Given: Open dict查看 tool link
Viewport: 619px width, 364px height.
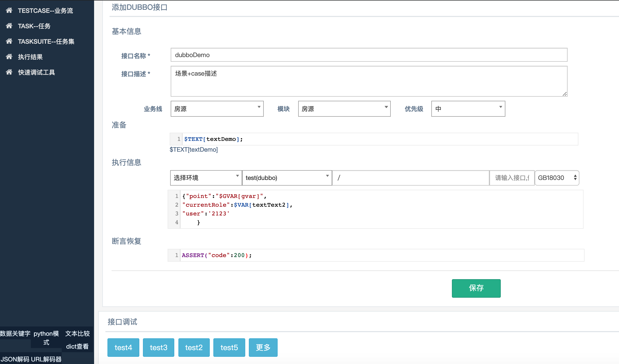Looking at the screenshot, I should tap(77, 346).
